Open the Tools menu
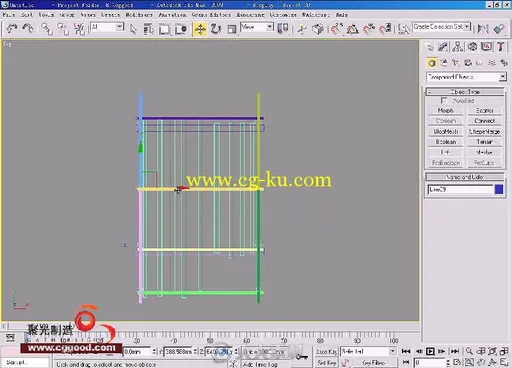 46,15
